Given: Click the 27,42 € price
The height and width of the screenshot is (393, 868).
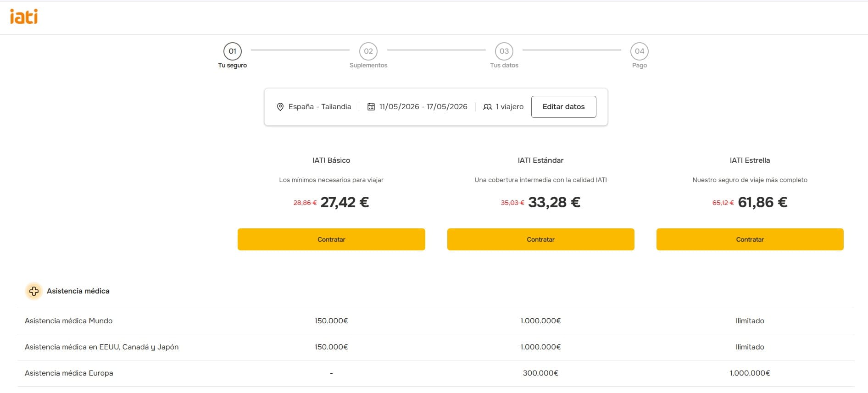Looking at the screenshot, I should click(345, 202).
